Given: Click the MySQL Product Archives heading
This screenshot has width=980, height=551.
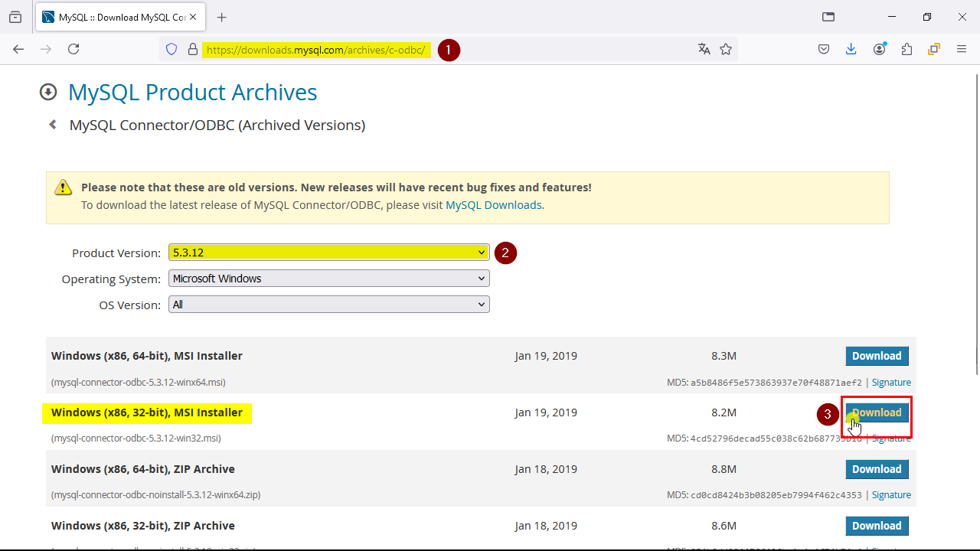Looking at the screenshot, I should pyautogui.click(x=193, y=93).
